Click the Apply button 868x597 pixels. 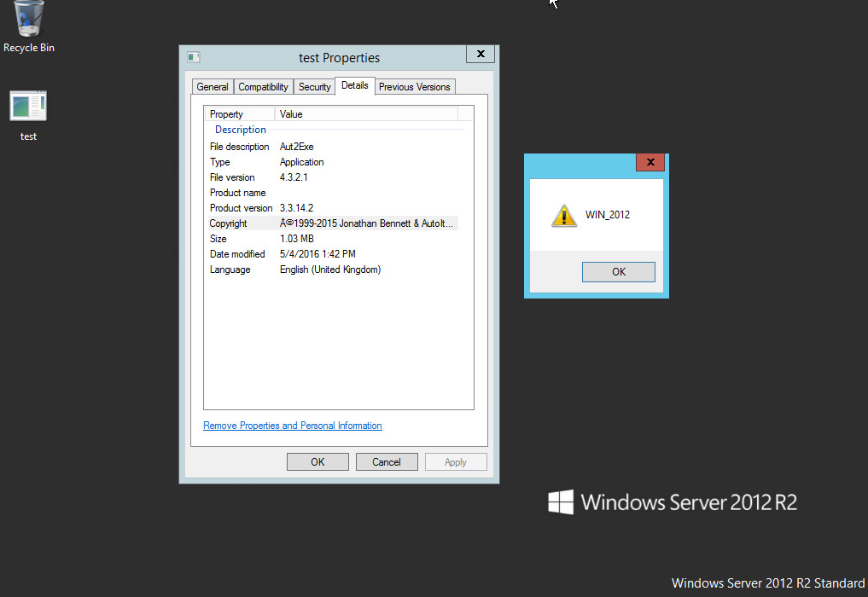pyautogui.click(x=456, y=462)
